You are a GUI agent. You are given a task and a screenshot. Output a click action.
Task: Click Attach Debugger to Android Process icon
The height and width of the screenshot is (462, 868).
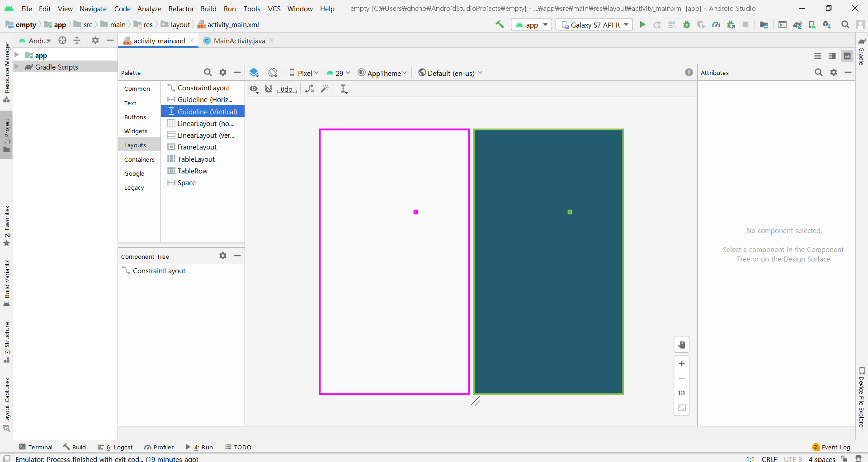click(x=731, y=24)
